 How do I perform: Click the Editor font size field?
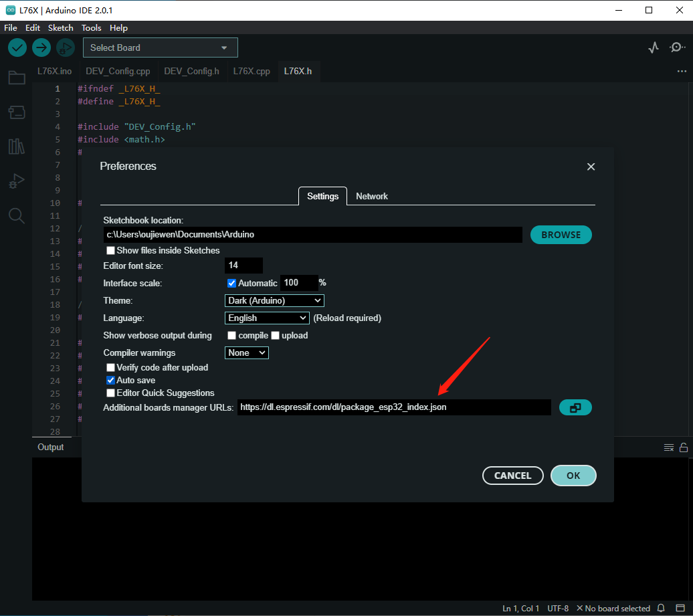coord(244,265)
